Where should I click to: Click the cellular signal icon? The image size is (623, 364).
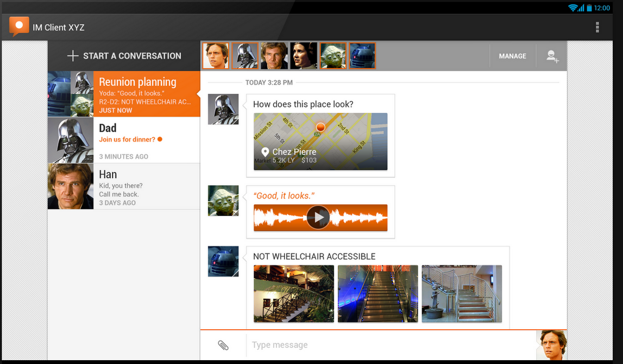[581, 8]
